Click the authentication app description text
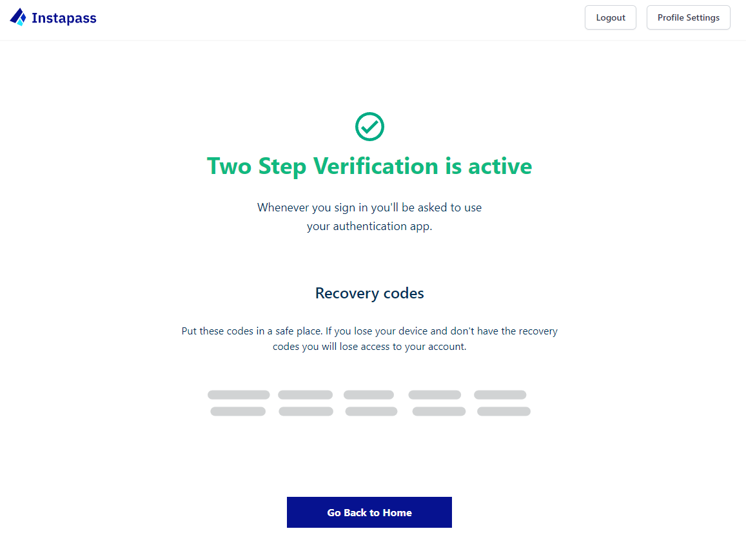Image resolution: width=746 pixels, height=560 pixels. [369, 217]
